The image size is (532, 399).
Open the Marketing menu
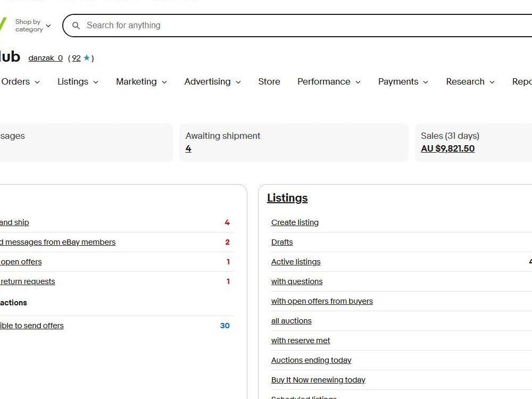coord(142,82)
